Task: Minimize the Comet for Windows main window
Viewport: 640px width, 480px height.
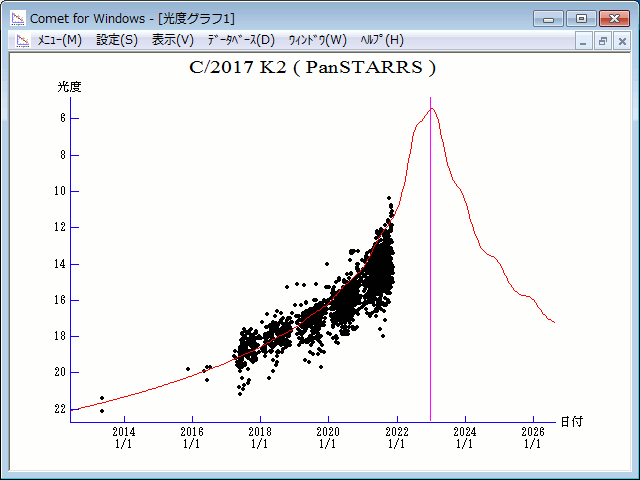Action: point(549,19)
